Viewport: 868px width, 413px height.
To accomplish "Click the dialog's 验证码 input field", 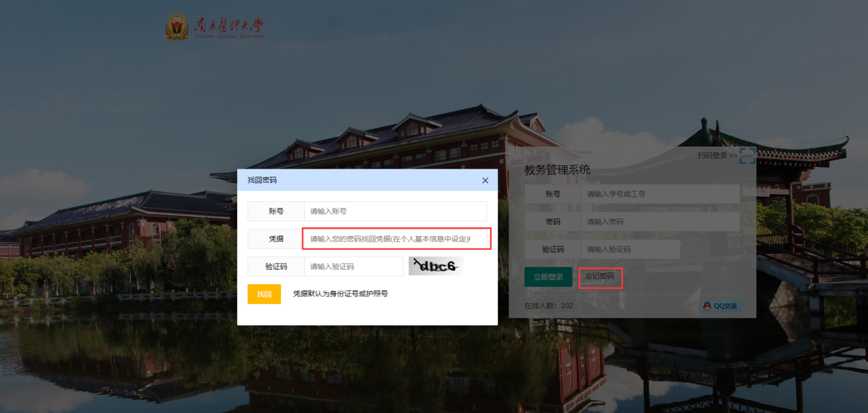I will (354, 266).
